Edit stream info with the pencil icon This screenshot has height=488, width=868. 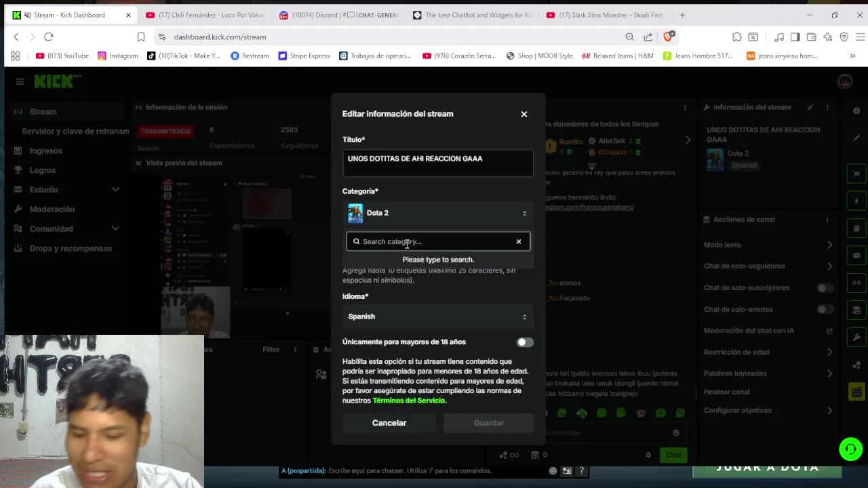pyautogui.click(x=810, y=107)
